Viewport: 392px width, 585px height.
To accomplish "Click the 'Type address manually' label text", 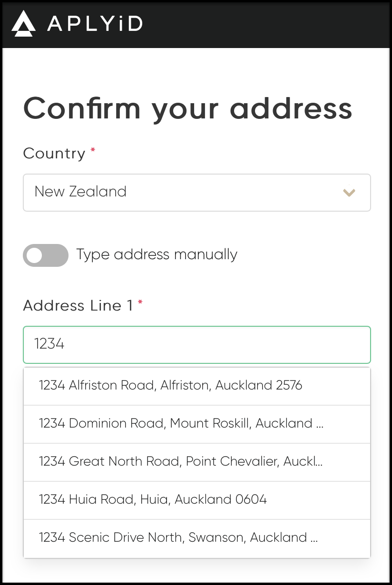I will click(157, 254).
